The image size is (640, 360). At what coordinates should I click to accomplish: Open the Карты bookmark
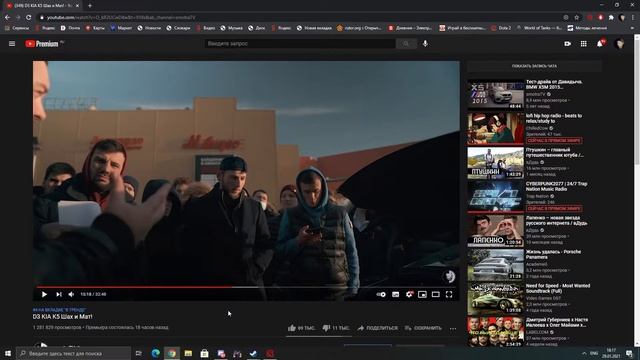(95, 28)
